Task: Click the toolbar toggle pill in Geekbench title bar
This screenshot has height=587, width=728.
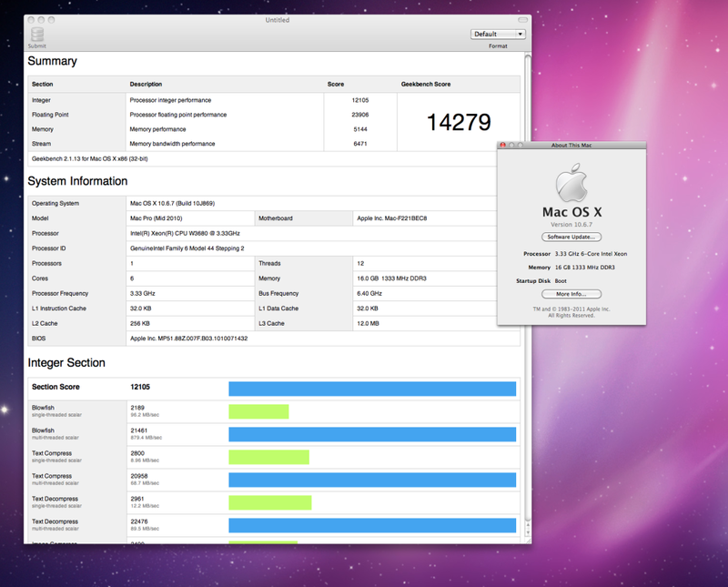Action: pyautogui.click(x=522, y=20)
